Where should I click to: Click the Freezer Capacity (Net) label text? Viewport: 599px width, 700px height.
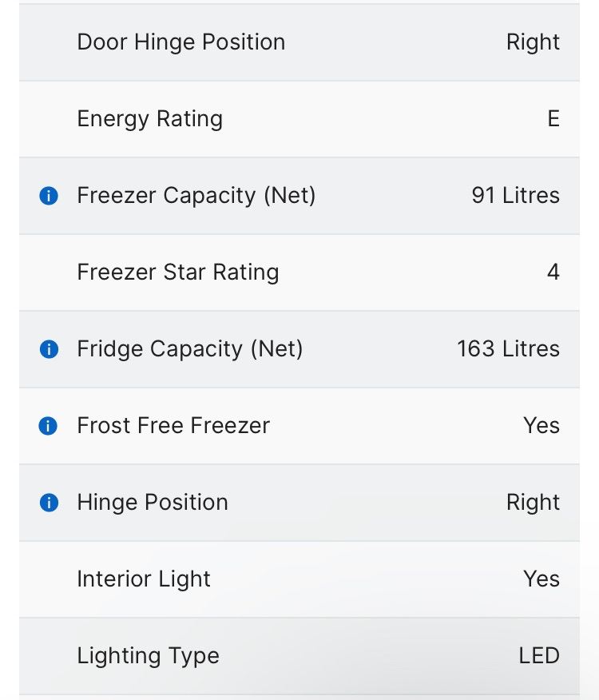tap(196, 196)
